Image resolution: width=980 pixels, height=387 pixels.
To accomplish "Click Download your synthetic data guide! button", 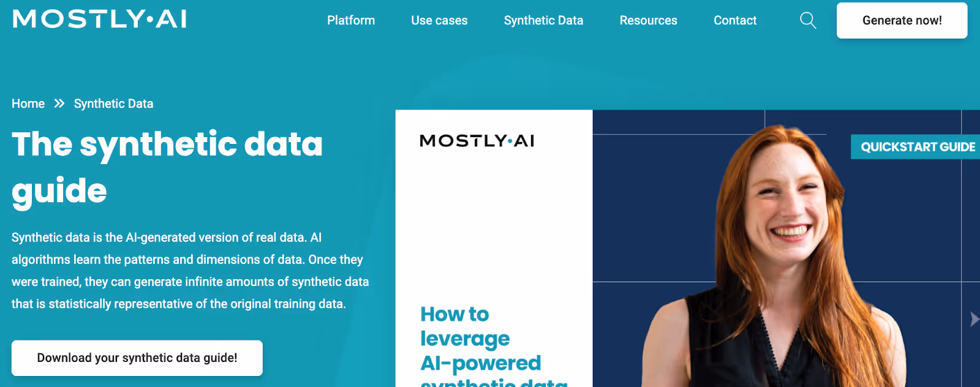I will 137,358.
